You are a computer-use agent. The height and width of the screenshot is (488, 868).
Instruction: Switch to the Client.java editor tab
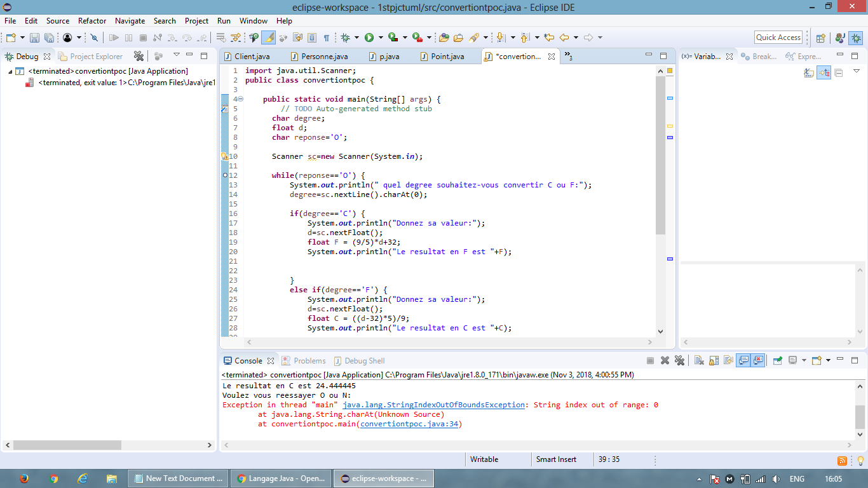[247, 57]
